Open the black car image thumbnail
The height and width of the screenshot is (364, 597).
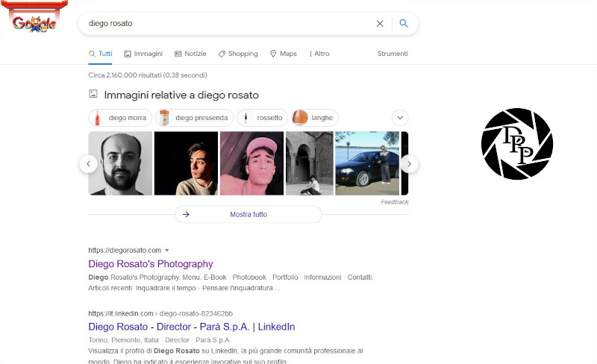tap(367, 163)
